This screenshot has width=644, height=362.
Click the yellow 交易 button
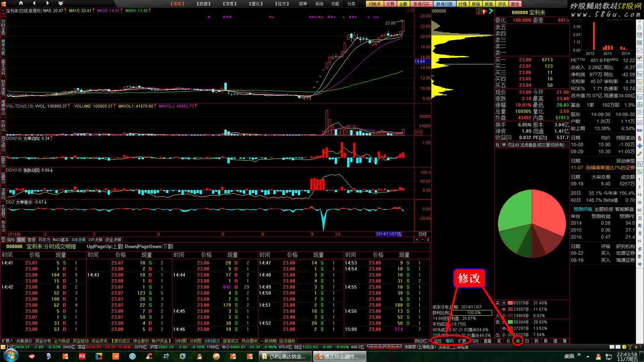pos(390,4)
